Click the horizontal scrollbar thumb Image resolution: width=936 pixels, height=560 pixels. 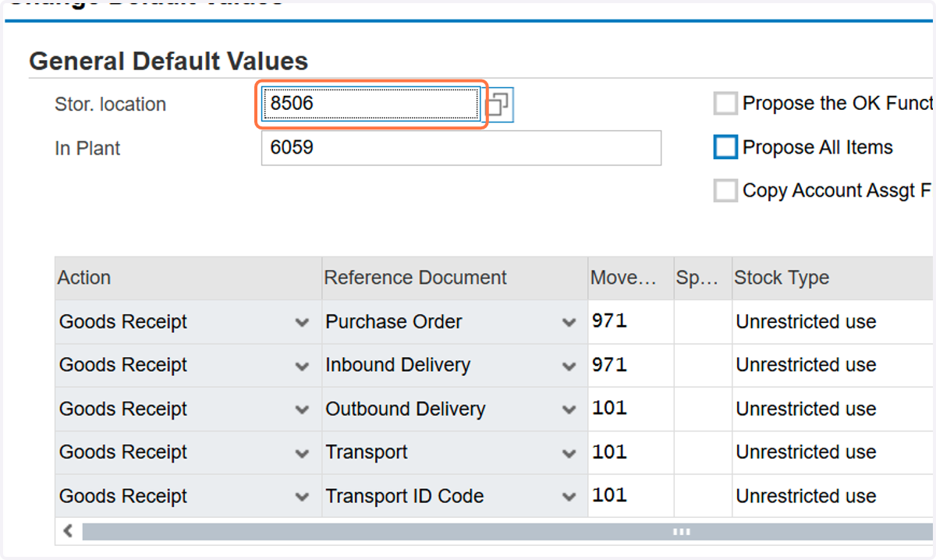(509, 532)
